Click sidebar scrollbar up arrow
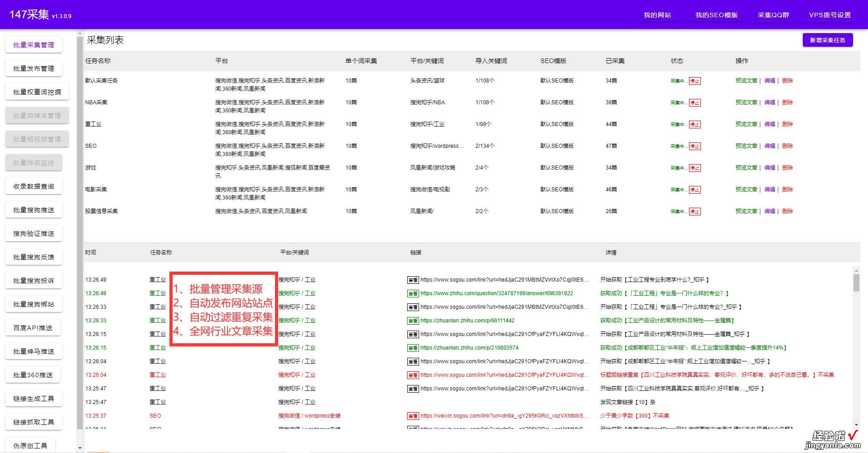The height and width of the screenshot is (453, 868). [x=80, y=34]
